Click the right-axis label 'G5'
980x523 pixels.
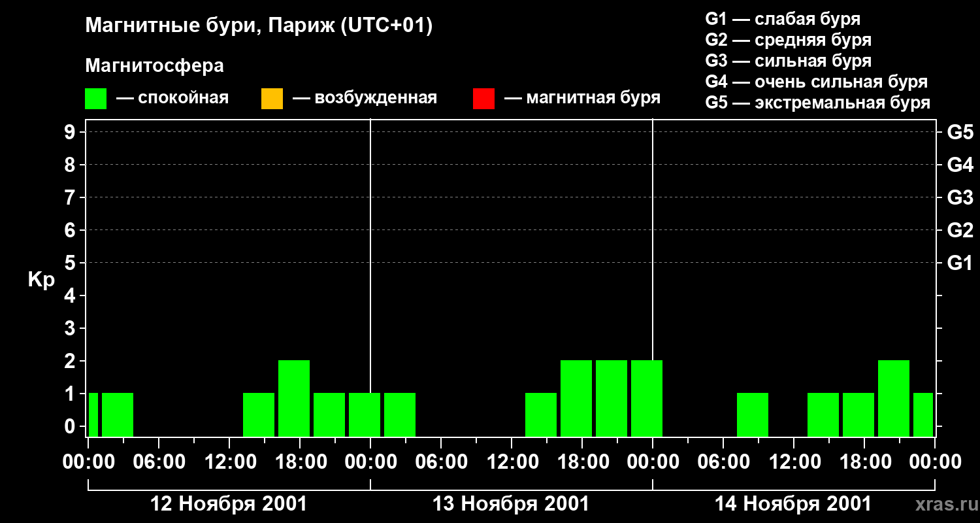coord(960,132)
